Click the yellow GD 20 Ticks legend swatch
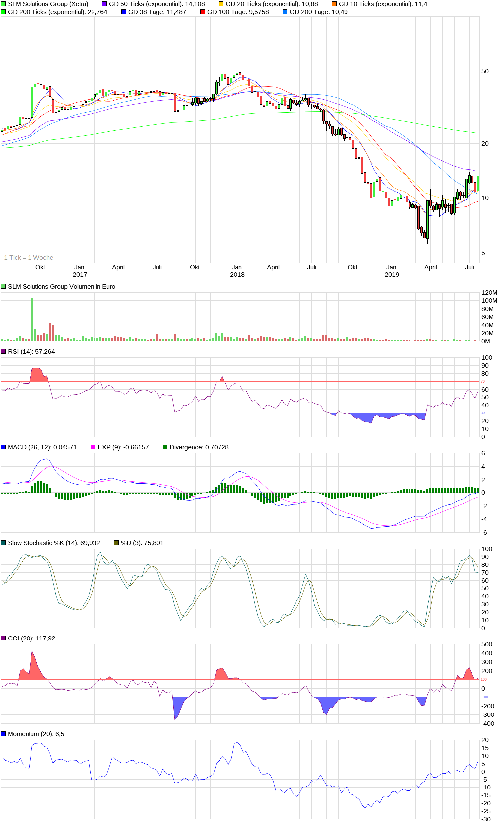The image size is (504, 826). tap(221, 4)
